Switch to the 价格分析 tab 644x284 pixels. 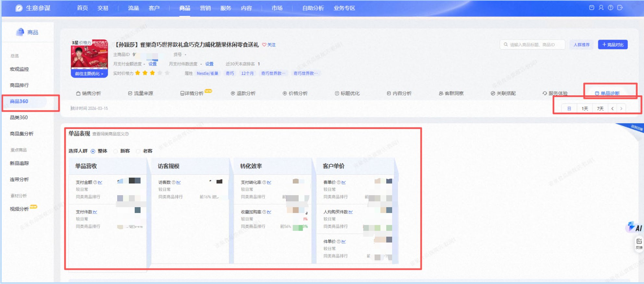tap(295, 93)
